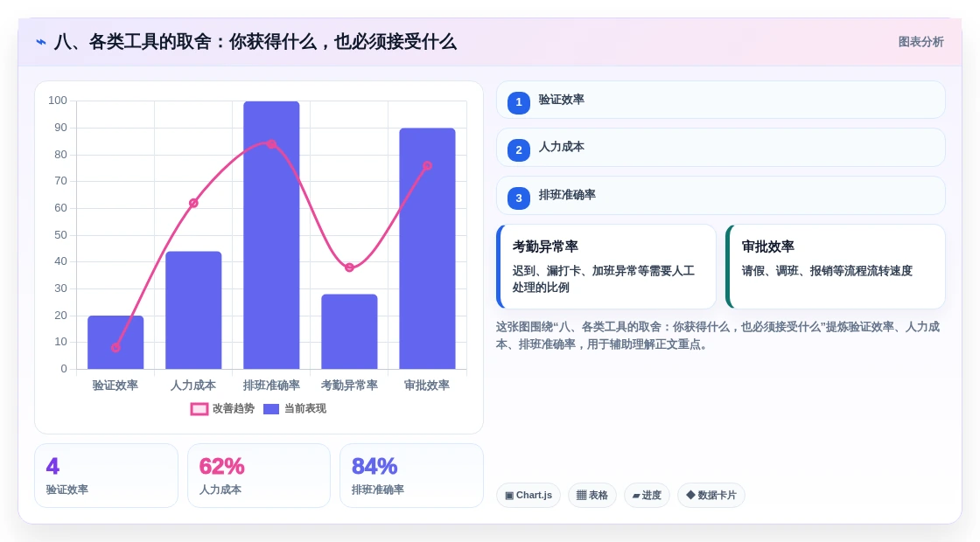Viewport: 980px width, 542px height.
Task: Open the 验证效率 list item
Action: pyautogui.click(x=721, y=100)
